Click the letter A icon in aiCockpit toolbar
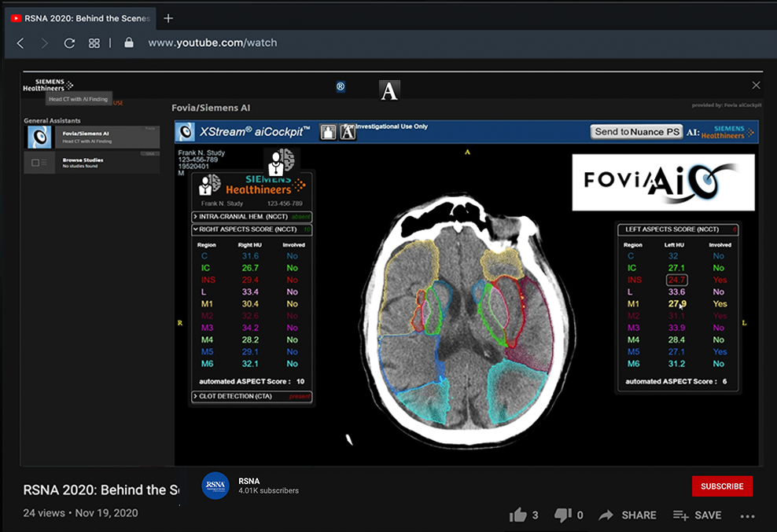 coord(348,132)
